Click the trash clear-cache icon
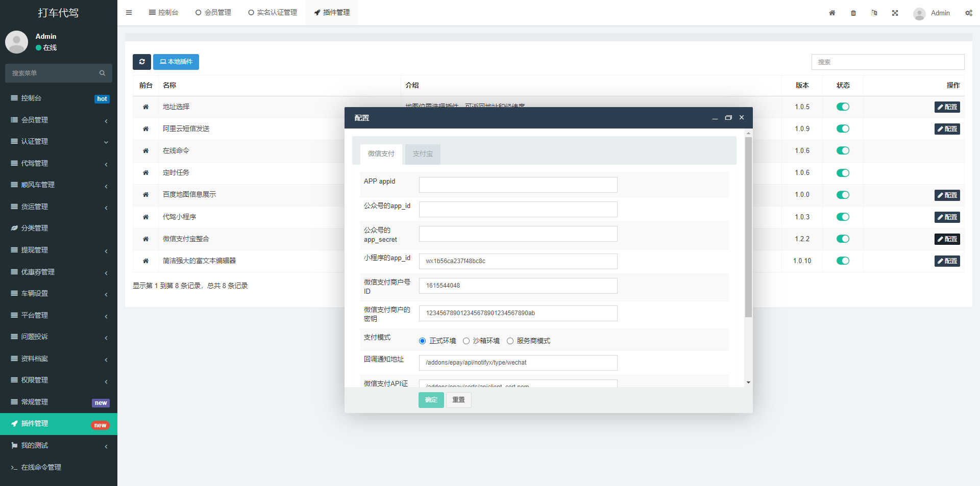The height and width of the screenshot is (486, 980). point(853,13)
